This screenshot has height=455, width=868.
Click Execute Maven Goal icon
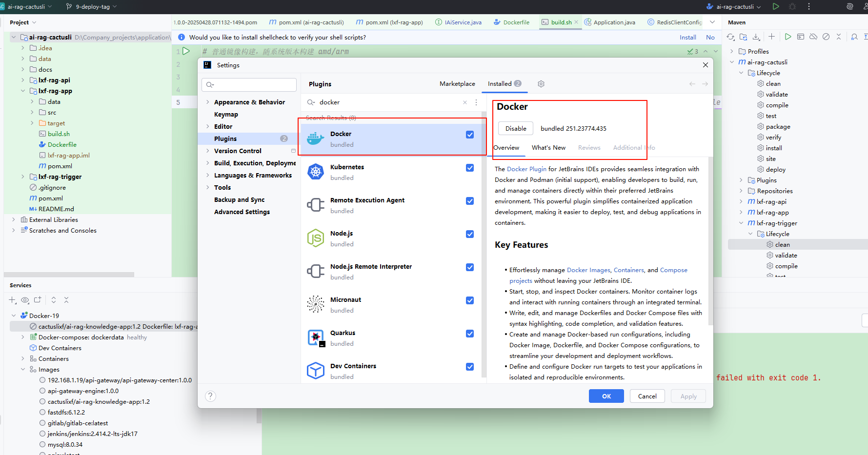tap(801, 37)
